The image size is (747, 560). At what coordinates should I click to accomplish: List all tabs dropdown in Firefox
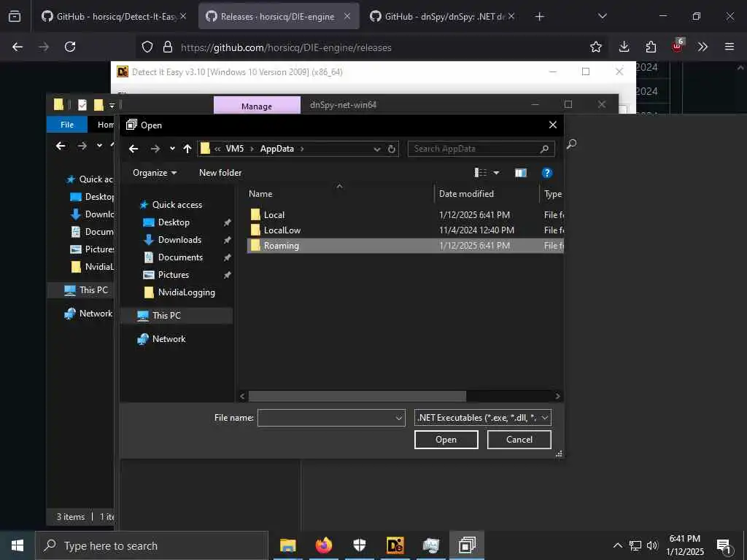coord(602,17)
